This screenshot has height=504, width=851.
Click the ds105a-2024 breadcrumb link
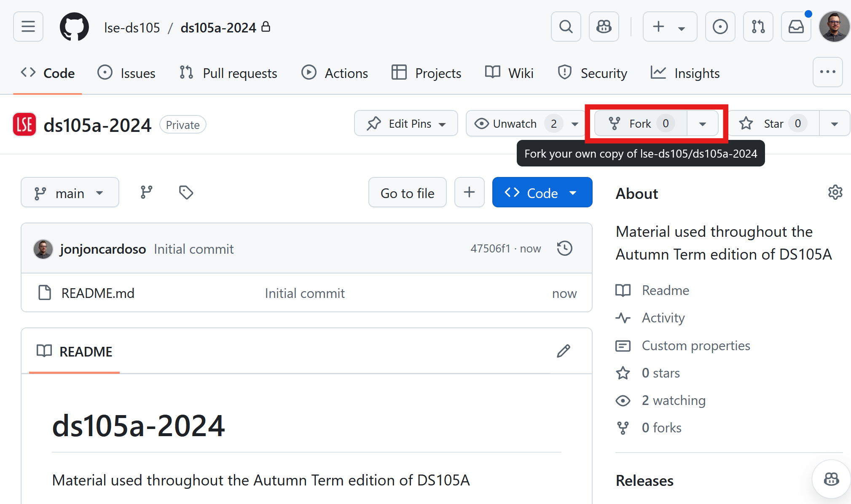point(218,27)
